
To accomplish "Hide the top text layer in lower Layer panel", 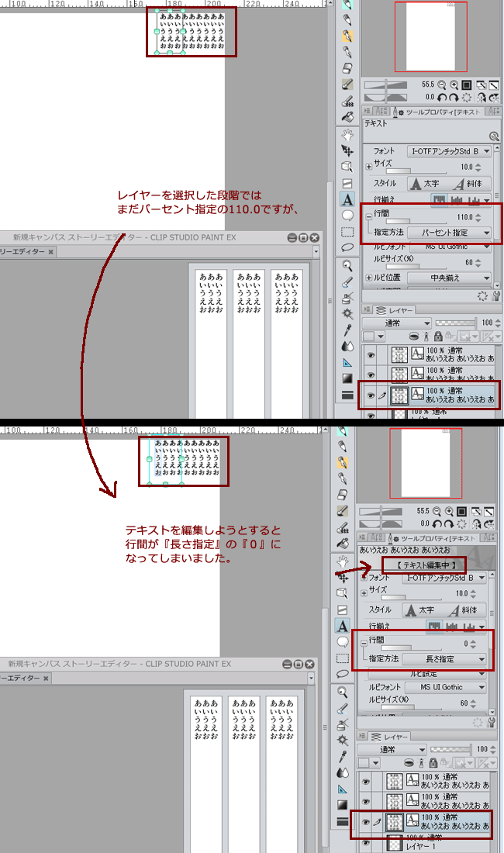I will pos(366,782).
